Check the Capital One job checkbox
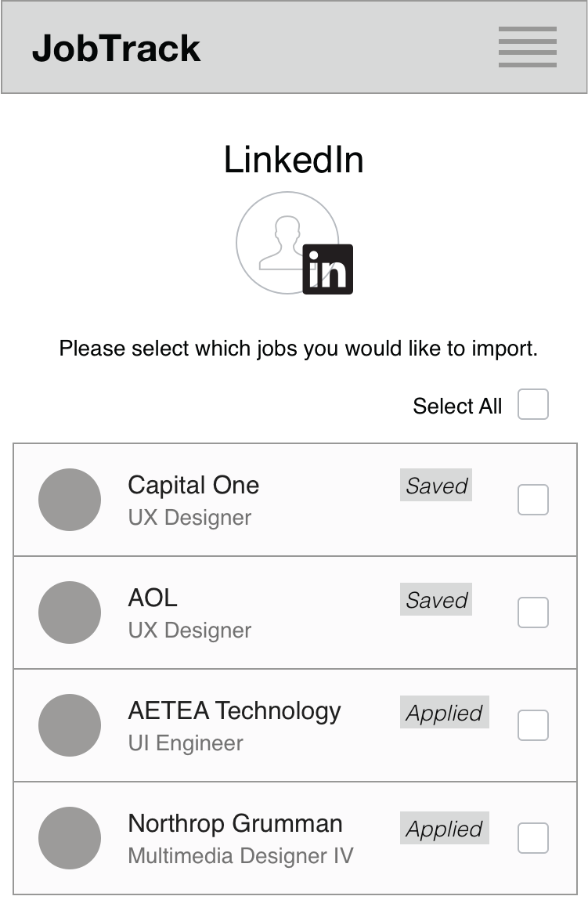588x907 pixels. (x=532, y=499)
